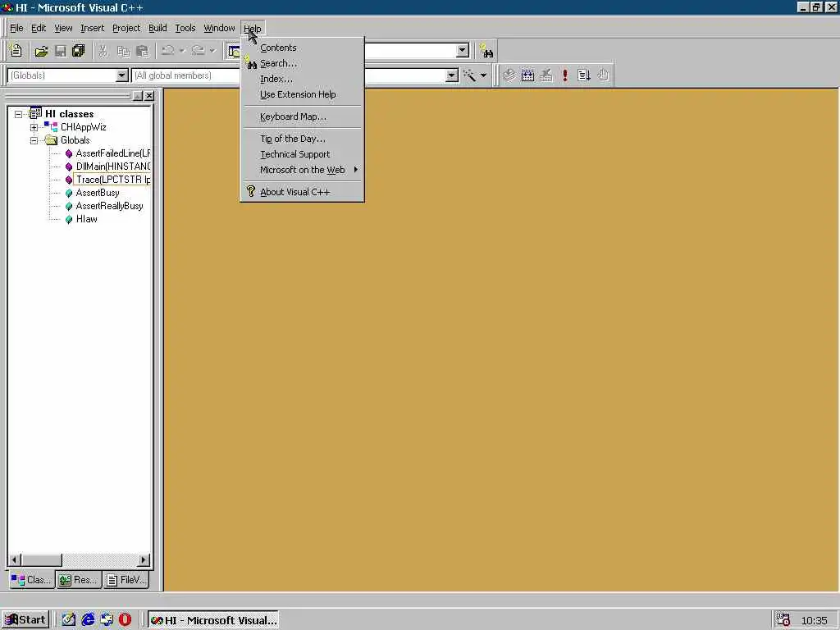Open the Find combo box dropdown arrow
Viewport: 840px width, 630px height.
[x=463, y=51]
